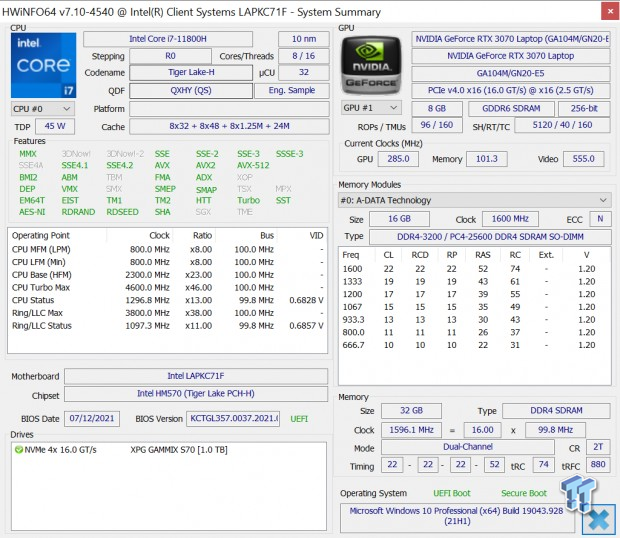
Task: Click the video clock 555.0 value
Action: point(584,159)
